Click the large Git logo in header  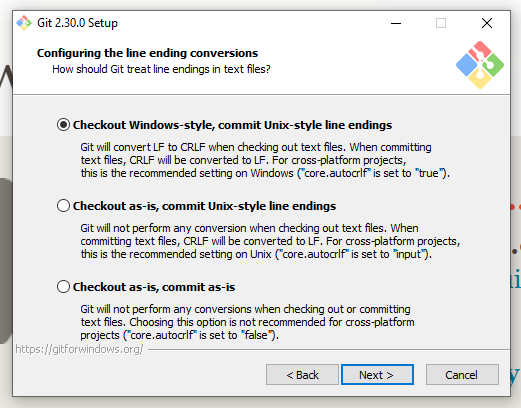pos(480,65)
